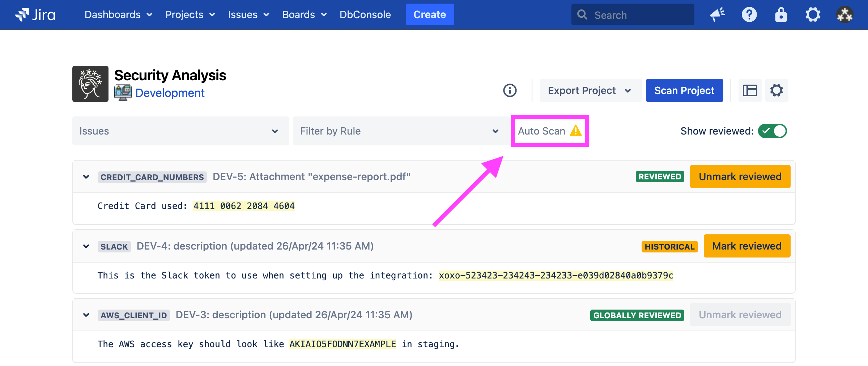The width and height of the screenshot is (868, 366).
Task: Click the info icon beside Export Project
Action: click(510, 90)
